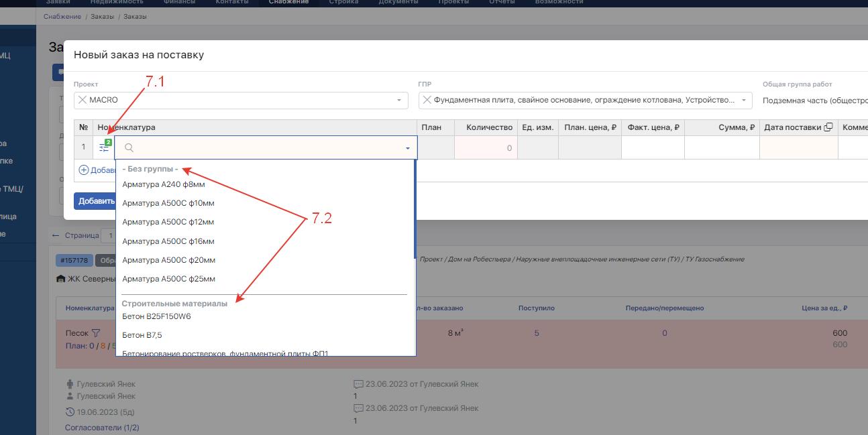
Task: Clear the ГПР field with its X icon
Action: coord(427,100)
